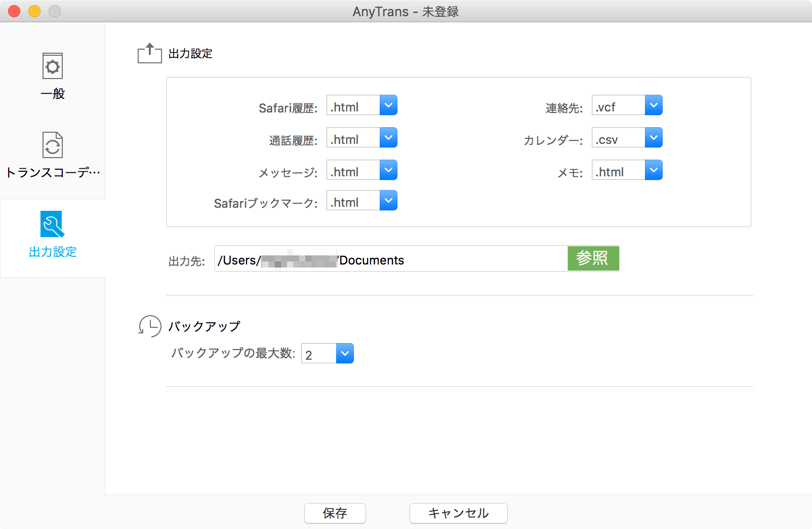
Task: Click the メッセージ label text
Action: click(288, 173)
